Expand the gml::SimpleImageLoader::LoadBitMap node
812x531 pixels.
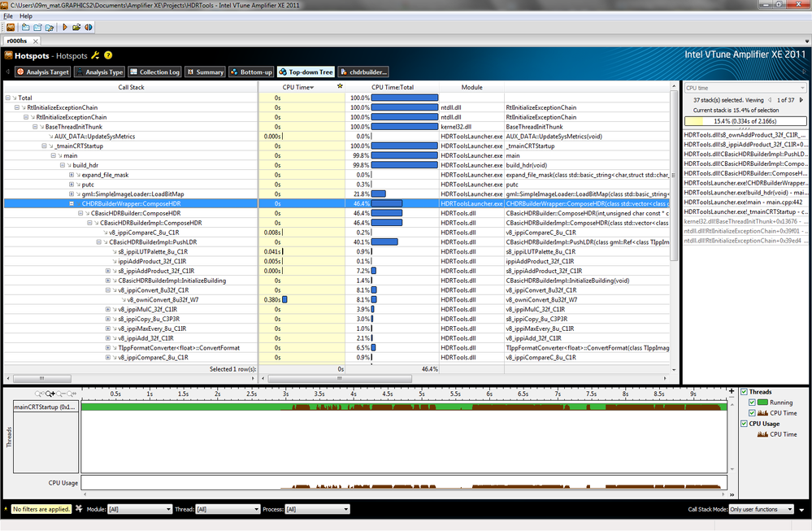tap(72, 194)
